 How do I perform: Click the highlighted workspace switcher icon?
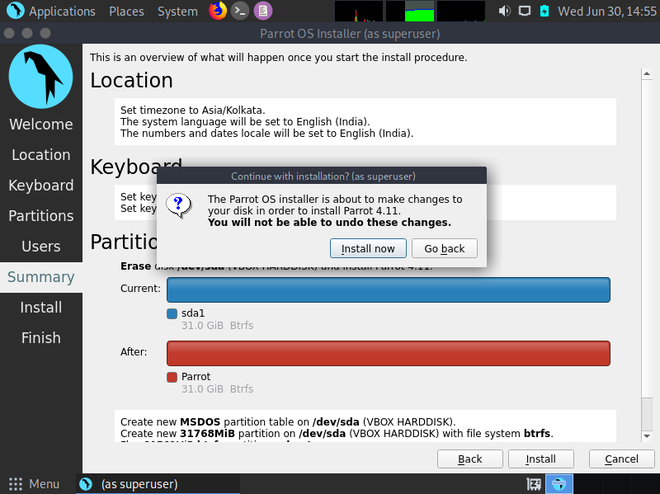(559, 484)
